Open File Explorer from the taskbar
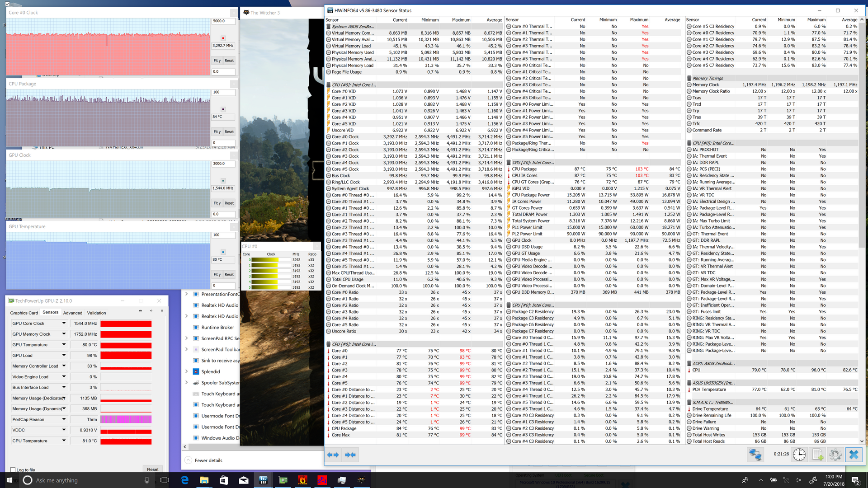Image resolution: width=868 pixels, height=488 pixels. click(x=204, y=480)
